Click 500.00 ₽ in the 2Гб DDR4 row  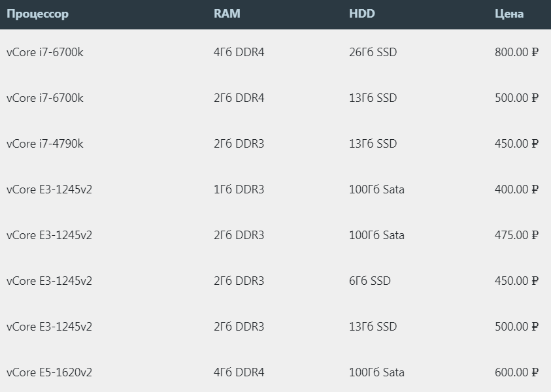516,98
